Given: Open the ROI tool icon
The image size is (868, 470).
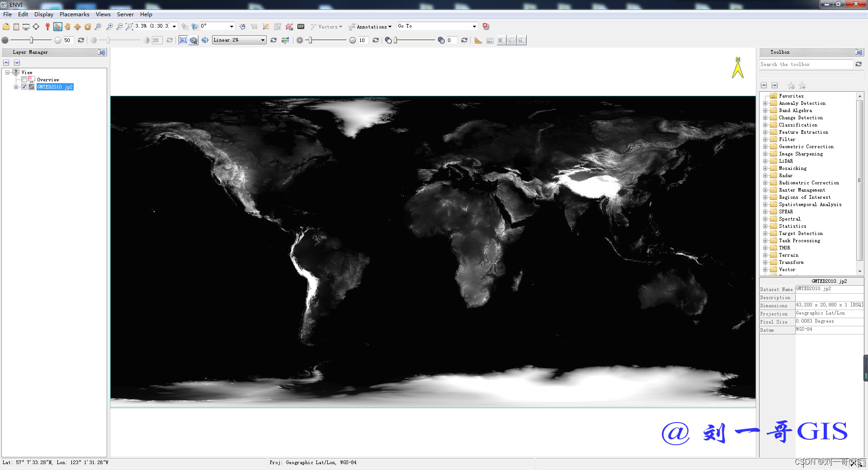Looking at the screenshot, I should pyautogui.click(x=289, y=27).
